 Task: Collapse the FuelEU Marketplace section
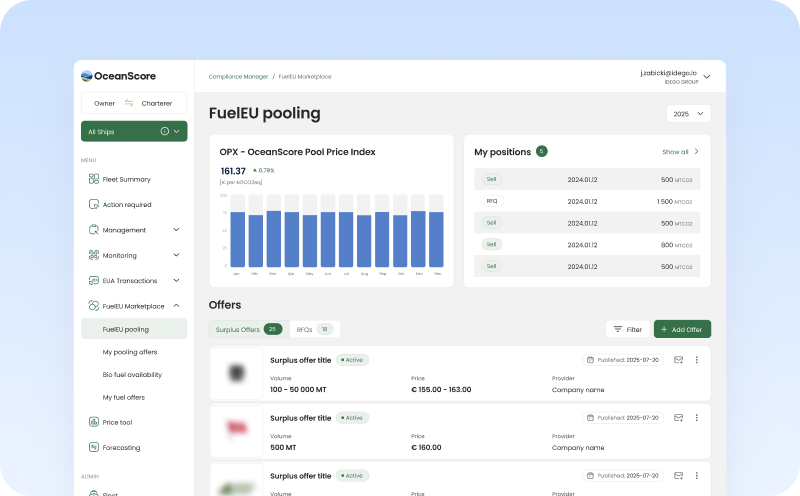[x=176, y=306]
